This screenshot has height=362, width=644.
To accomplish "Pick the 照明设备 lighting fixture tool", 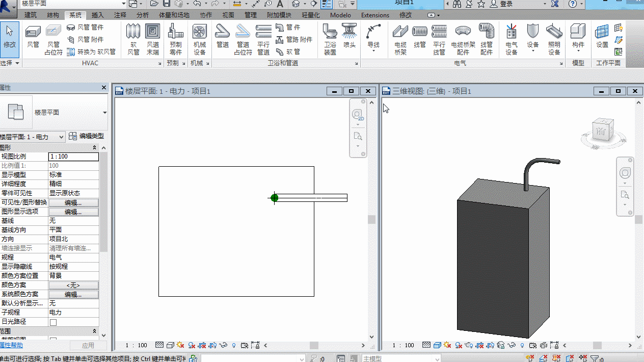I will [x=554, y=40].
